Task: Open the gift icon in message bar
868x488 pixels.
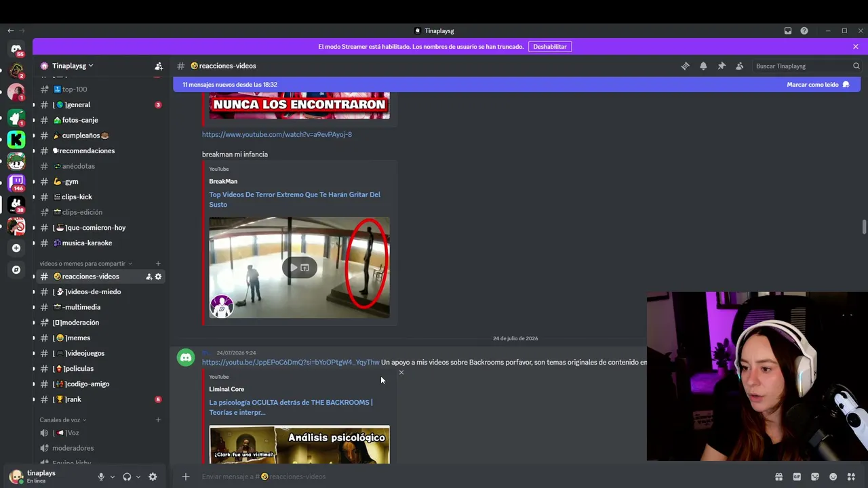Action: (x=778, y=476)
